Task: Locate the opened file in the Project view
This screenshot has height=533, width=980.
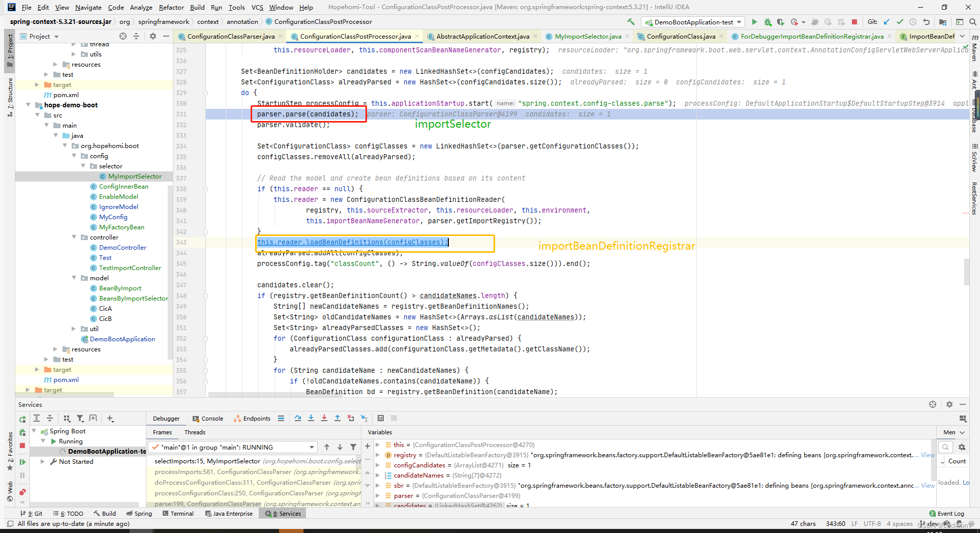Action: (123, 36)
